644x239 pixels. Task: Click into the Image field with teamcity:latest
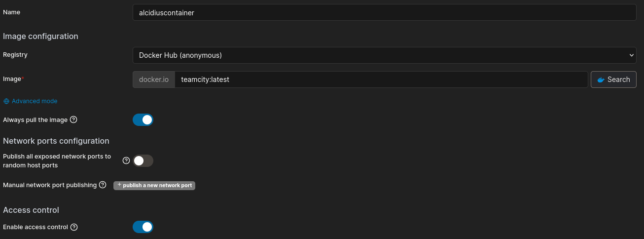click(381, 80)
